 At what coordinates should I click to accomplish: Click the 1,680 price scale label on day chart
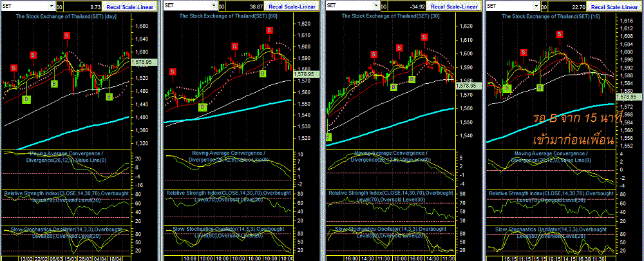coord(141,26)
